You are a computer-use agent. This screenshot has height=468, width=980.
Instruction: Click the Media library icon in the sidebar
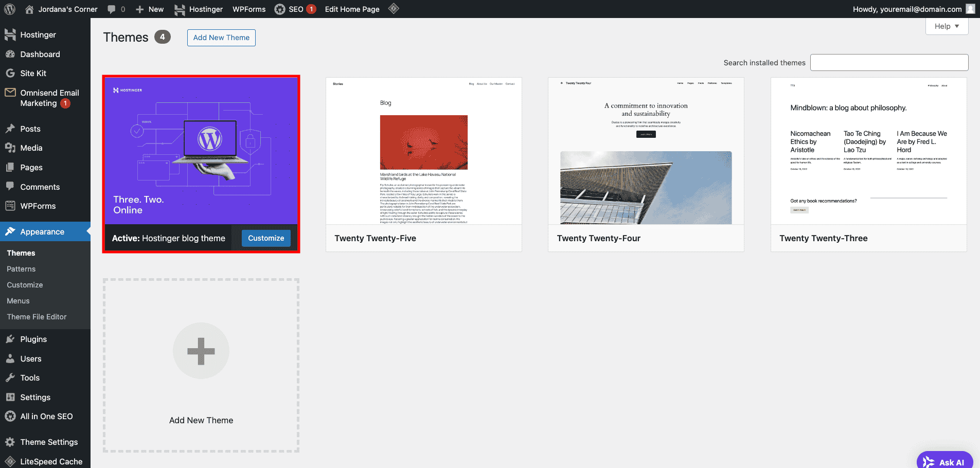(x=11, y=148)
